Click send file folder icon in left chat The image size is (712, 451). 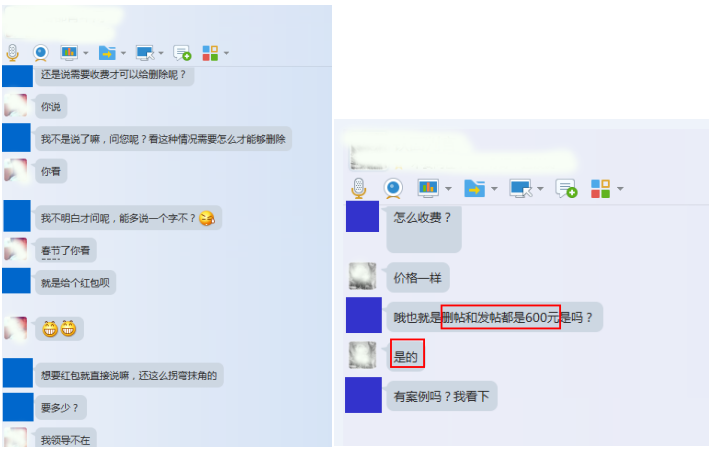coord(107,53)
